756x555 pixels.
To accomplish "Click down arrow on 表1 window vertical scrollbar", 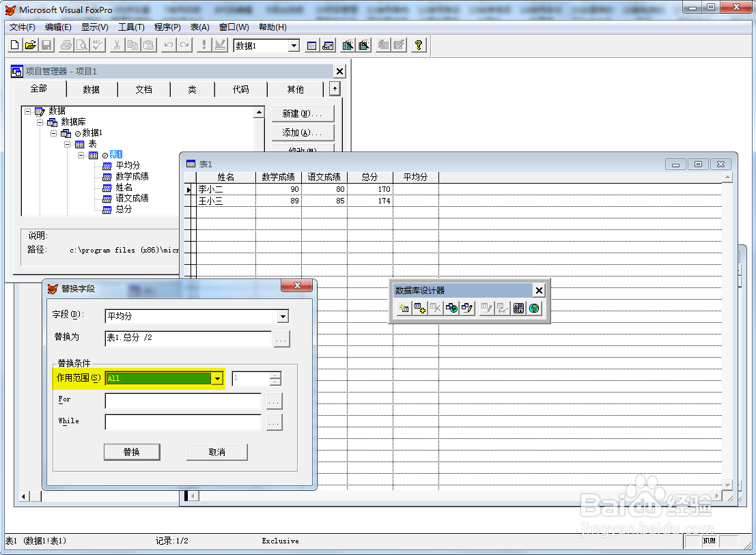I will [727, 484].
